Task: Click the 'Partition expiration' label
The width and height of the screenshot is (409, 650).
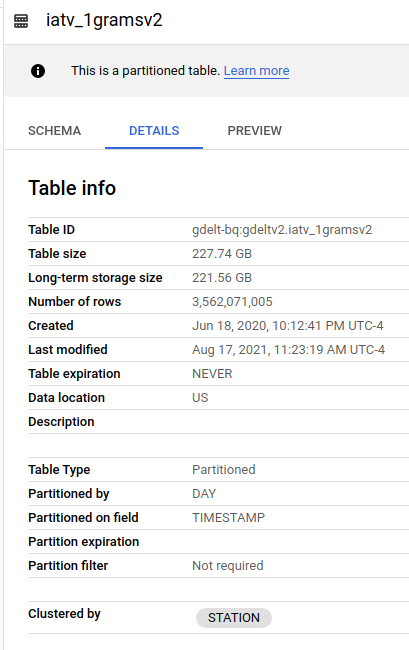Action: pos(83,542)
